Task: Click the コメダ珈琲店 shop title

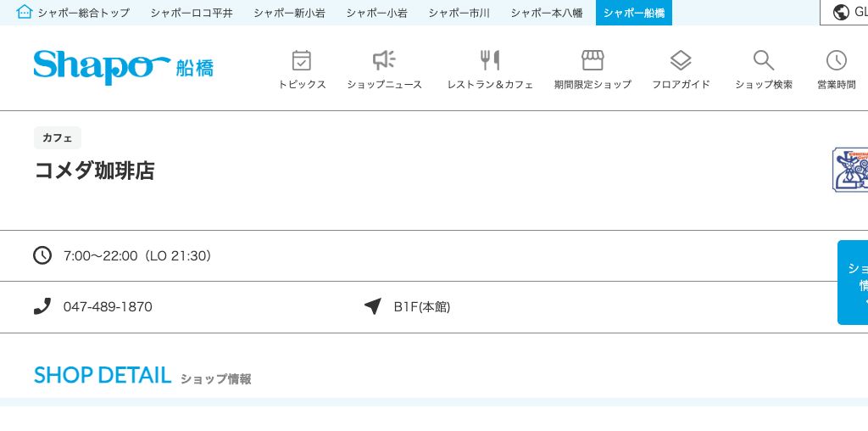Action: [x=94, y=171]
